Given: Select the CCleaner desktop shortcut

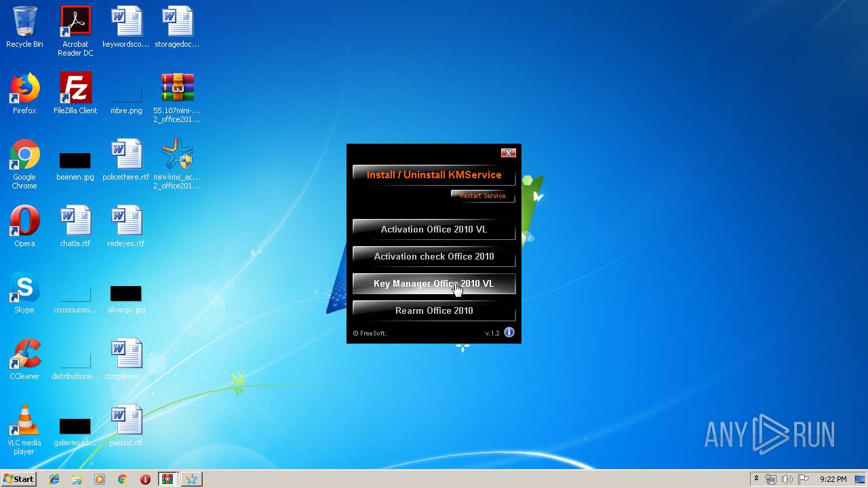Looking at the screenshot, I should (24, 359).
